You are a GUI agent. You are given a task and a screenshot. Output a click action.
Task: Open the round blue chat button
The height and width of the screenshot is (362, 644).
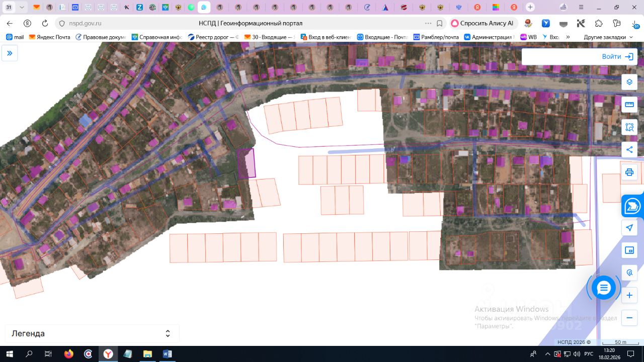click(x=603, y=288)
